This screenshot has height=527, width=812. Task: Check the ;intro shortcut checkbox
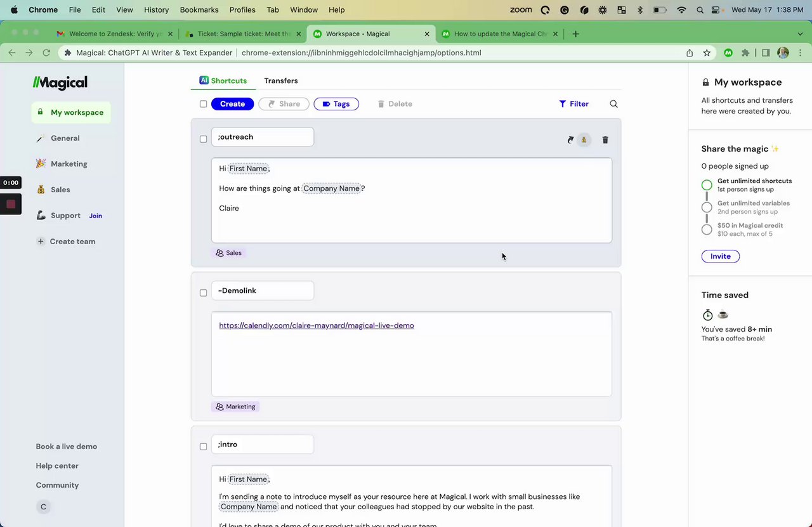click(x=203, y=446)
